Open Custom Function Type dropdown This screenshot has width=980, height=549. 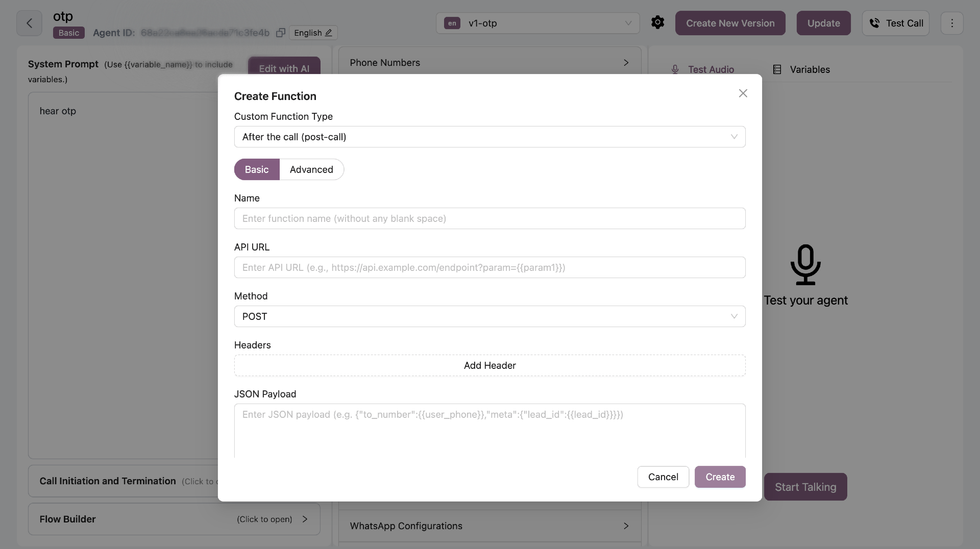click(x=489, y=137)
